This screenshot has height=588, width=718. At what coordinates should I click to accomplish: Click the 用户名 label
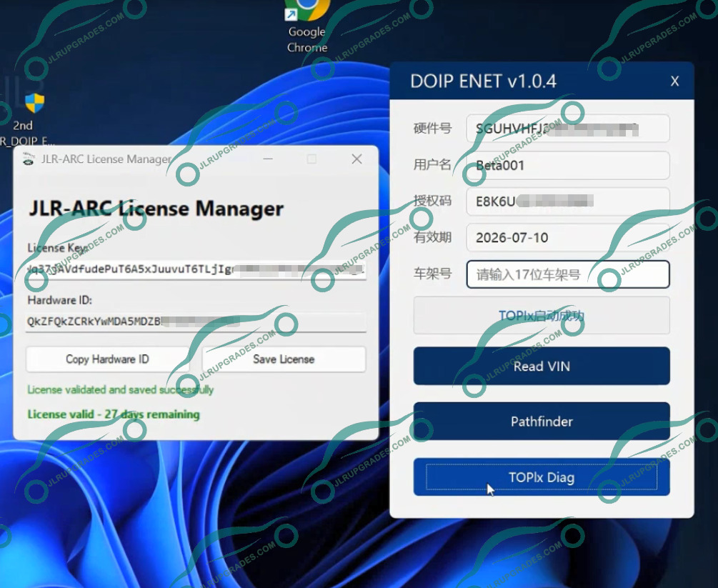coord(432,164)
